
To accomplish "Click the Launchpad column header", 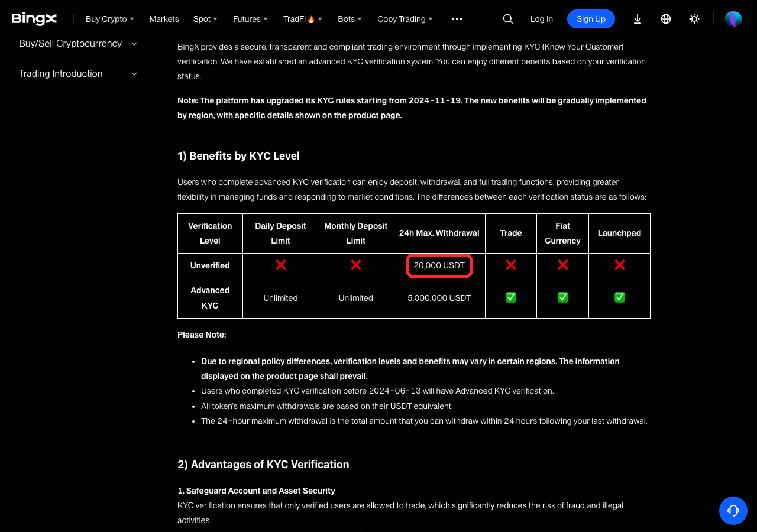I will click(x=620, y=233).
